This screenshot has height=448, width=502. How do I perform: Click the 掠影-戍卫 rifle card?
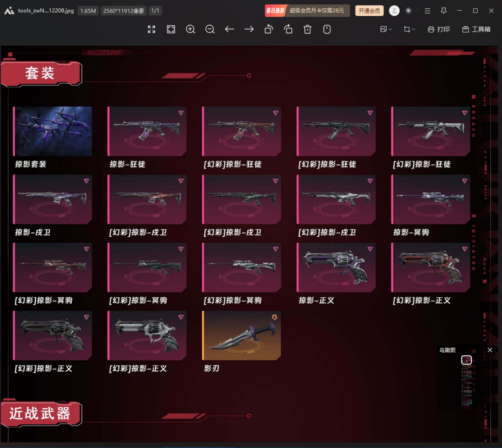(x=53, y=199)
